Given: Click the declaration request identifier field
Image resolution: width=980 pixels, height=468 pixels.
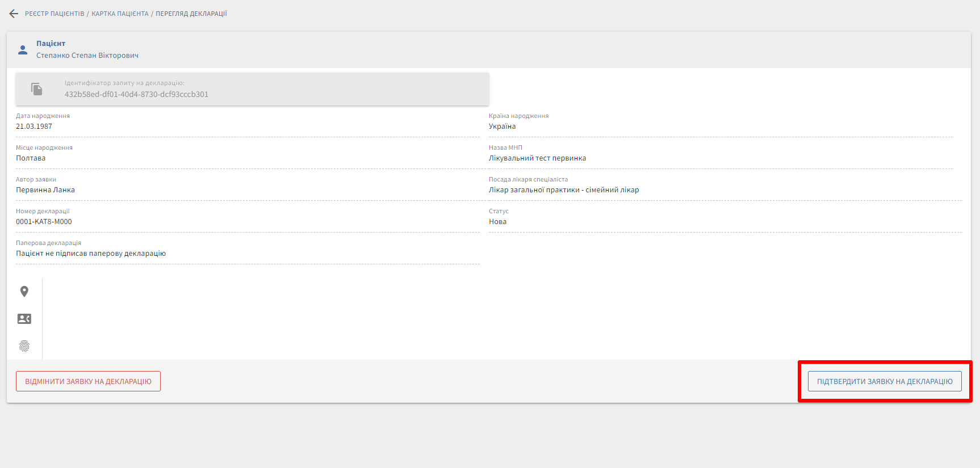Looking at the screenshot, I should pos(136,94).
